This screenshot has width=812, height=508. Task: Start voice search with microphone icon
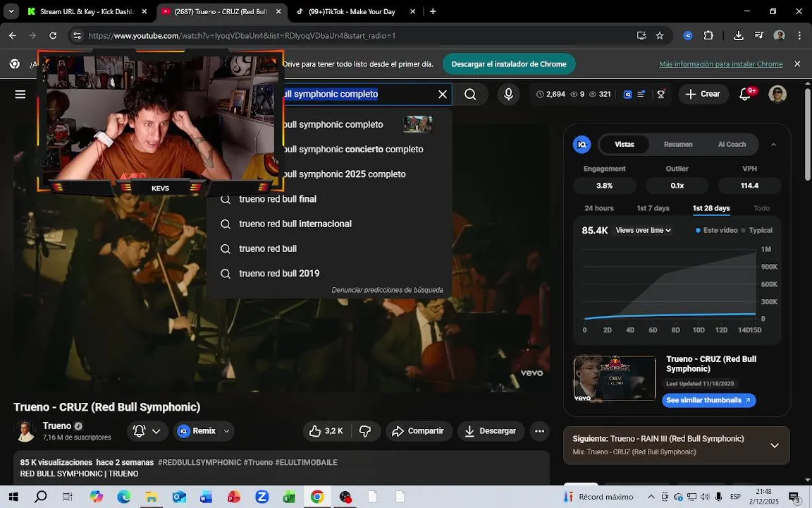pyautogui.click(x=508, y=95)
